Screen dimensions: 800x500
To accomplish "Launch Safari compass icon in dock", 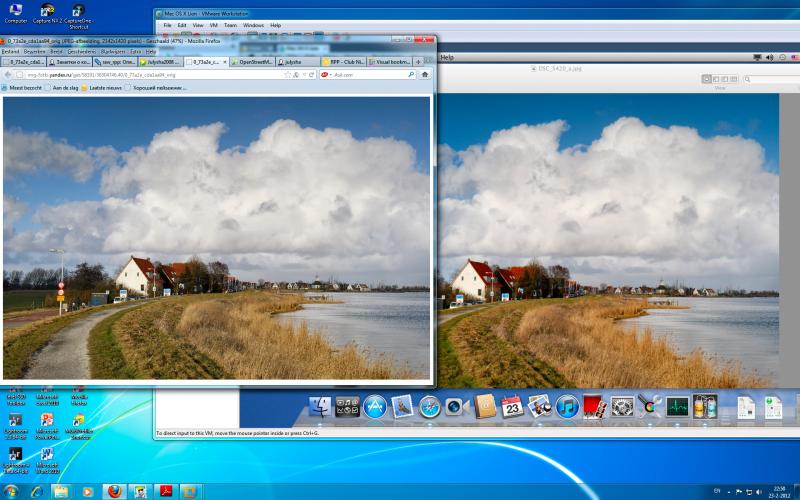I will click(x=430, y=407).
